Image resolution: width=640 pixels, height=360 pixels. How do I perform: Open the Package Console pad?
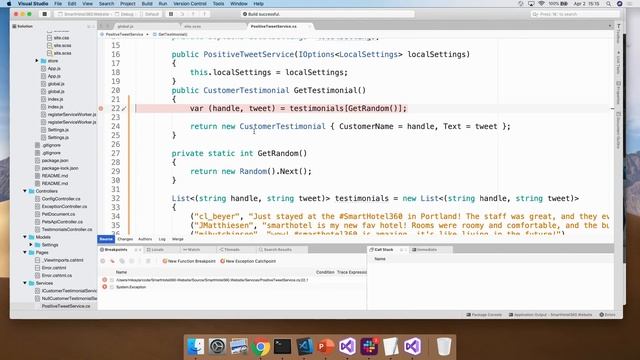tap(484, 315)
